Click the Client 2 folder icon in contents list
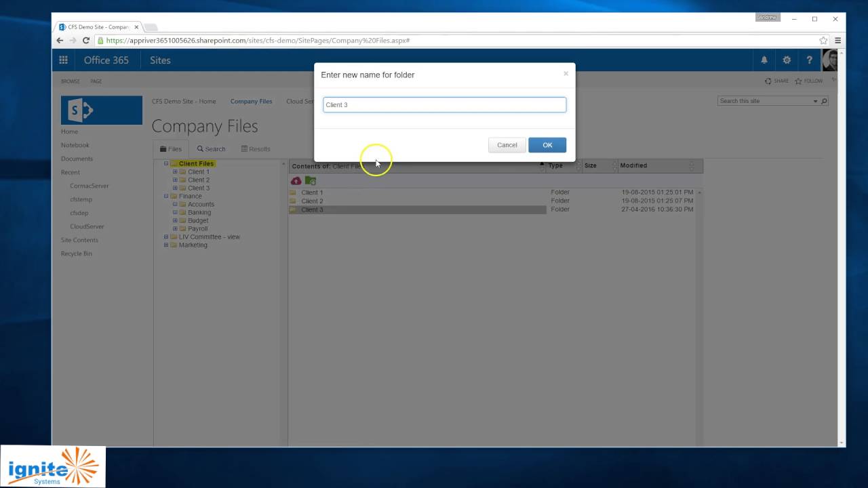868x488 pixels. (x=293, y=201)
